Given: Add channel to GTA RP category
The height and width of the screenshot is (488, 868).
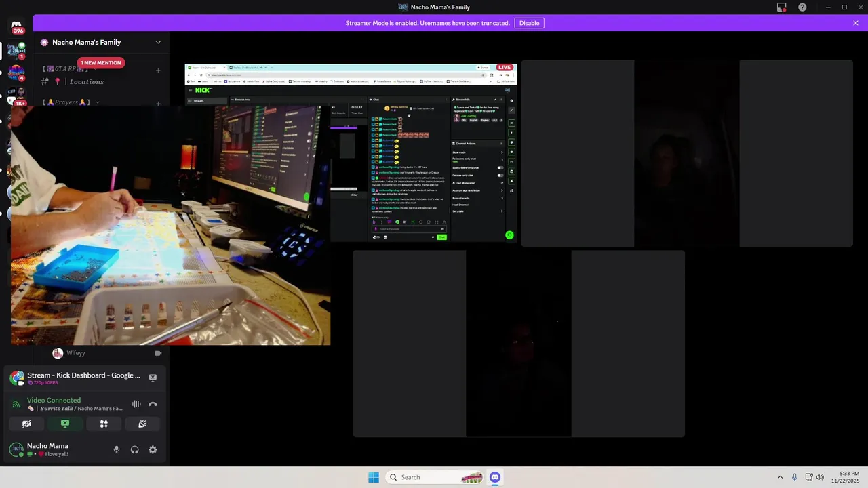Looking at the screenshot, I should point(158,70).
